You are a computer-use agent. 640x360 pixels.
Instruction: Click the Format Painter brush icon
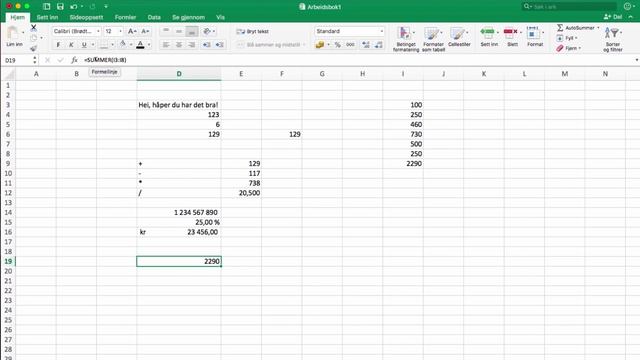[33, 48]
